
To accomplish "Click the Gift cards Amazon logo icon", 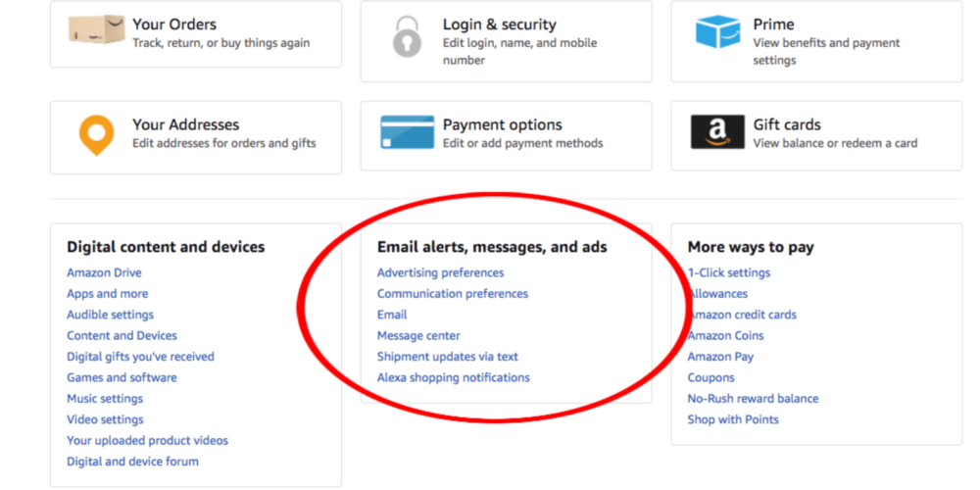I will tap(717, 132).
